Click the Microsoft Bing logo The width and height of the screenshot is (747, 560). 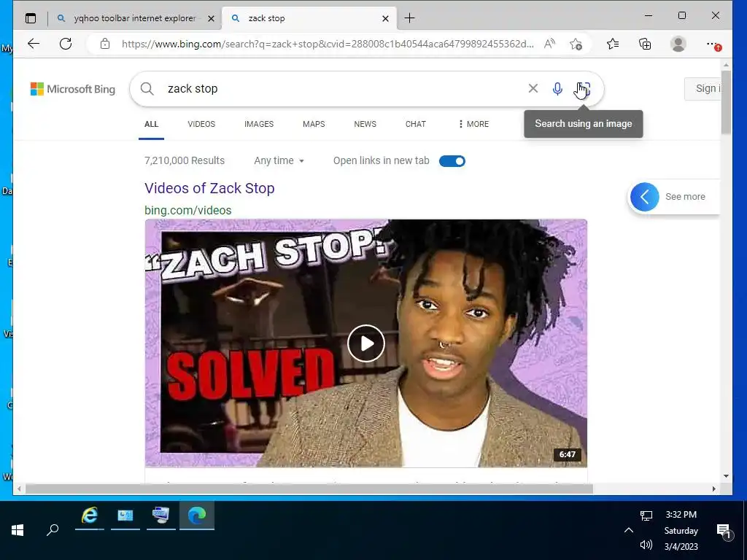[x=73, y=89]
